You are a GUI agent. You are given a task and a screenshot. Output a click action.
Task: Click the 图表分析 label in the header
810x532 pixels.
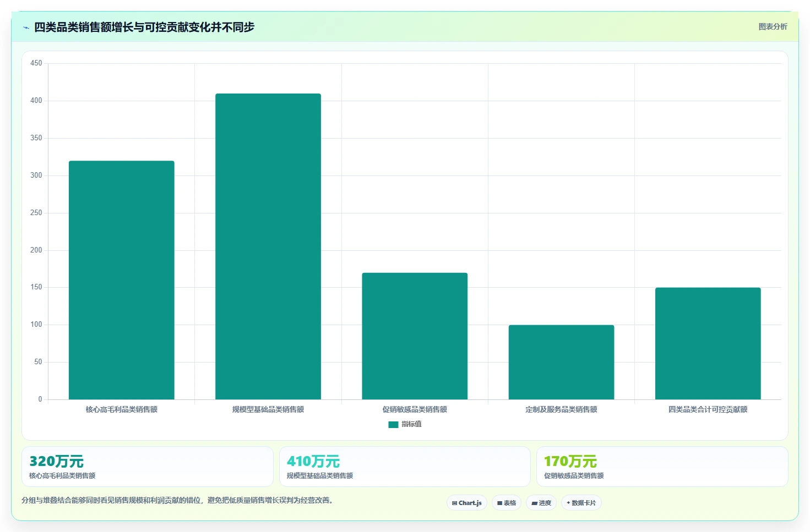pyautogui.click(x=773, y=26)
